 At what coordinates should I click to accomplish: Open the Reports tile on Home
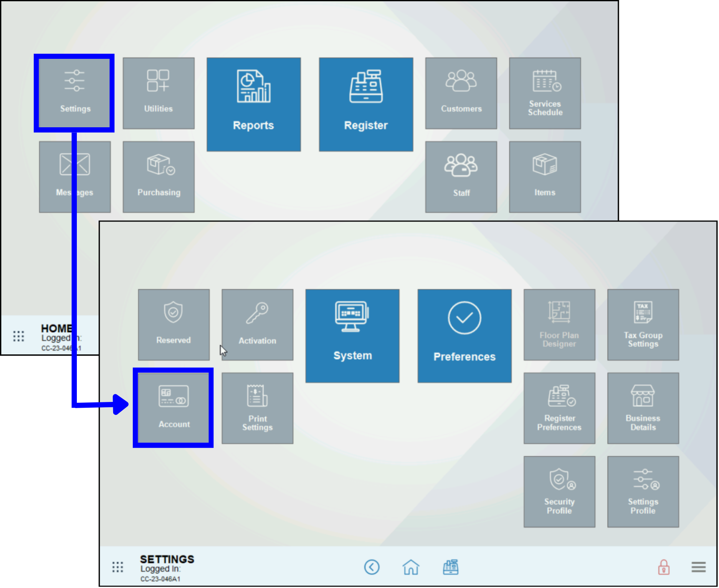click(x=253, y=104)
